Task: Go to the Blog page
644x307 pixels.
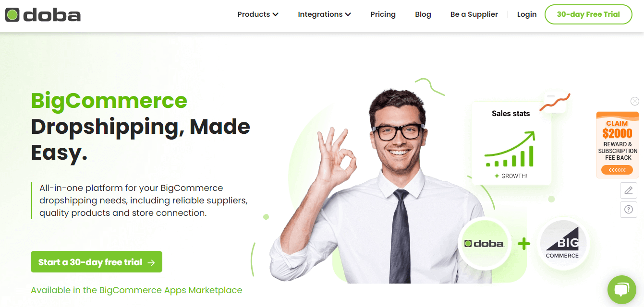Action: click(423, 14)
